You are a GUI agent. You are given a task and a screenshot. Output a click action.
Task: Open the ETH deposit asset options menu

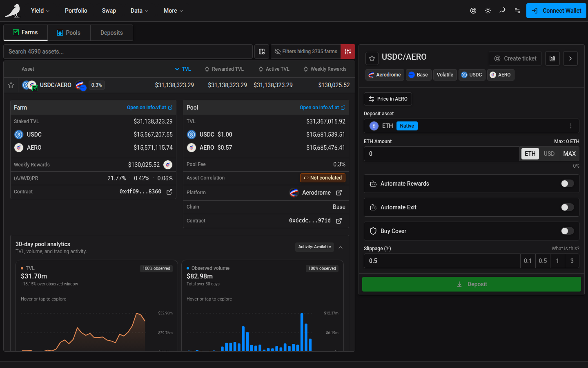click(571, 126)
